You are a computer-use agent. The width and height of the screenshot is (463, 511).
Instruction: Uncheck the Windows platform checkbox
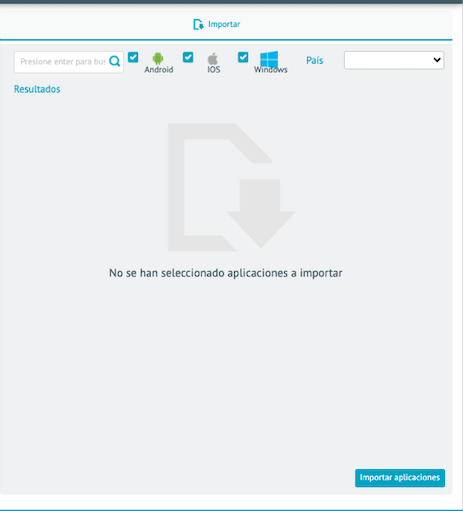click(243, 57)
